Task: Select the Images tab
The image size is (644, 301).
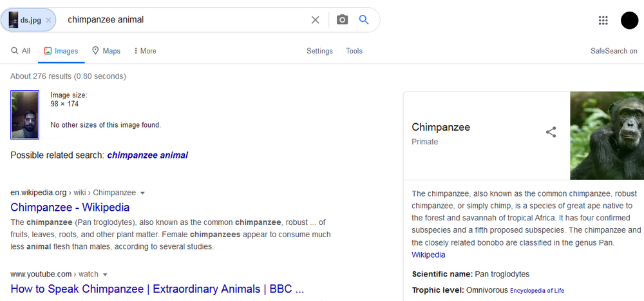Action: click(x=61, y=51)
